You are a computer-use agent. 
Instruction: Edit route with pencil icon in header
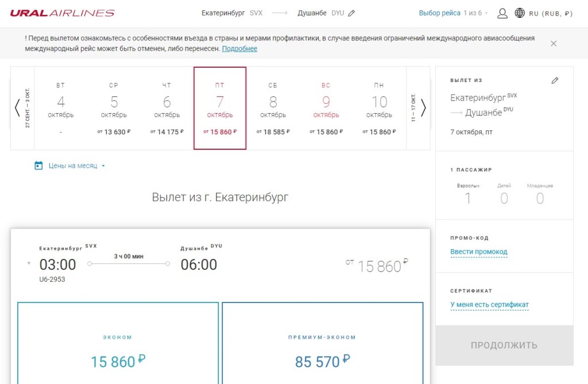click(x=351, y=13)
